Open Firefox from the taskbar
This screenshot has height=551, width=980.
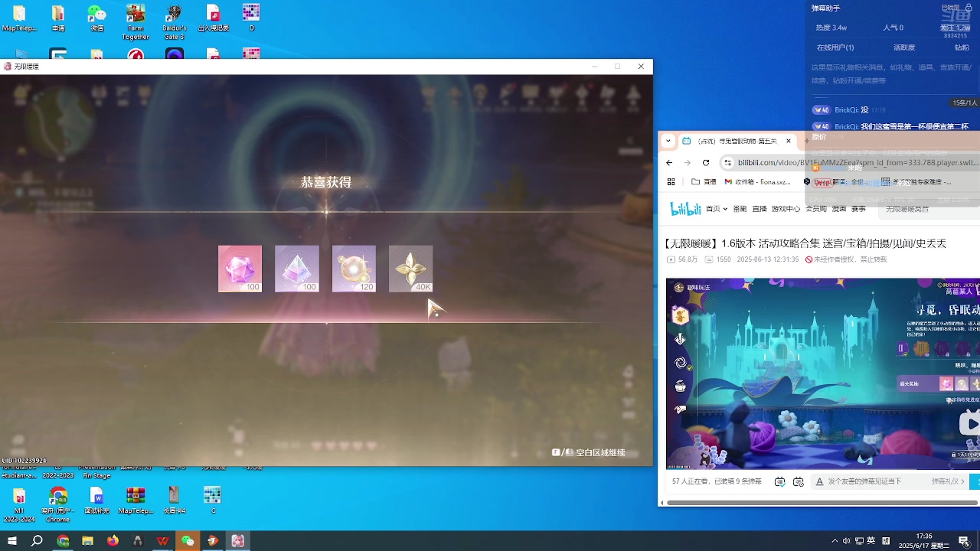tap(113, 541)
